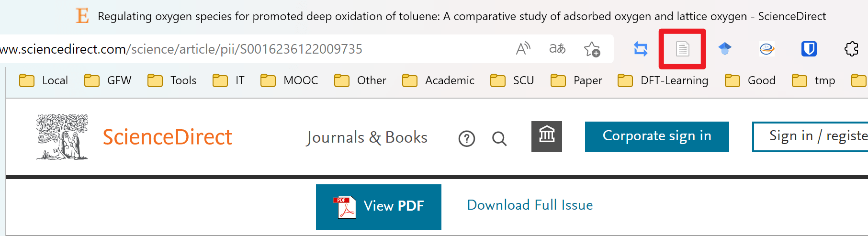Click the View PDF button

coord(379,207)
